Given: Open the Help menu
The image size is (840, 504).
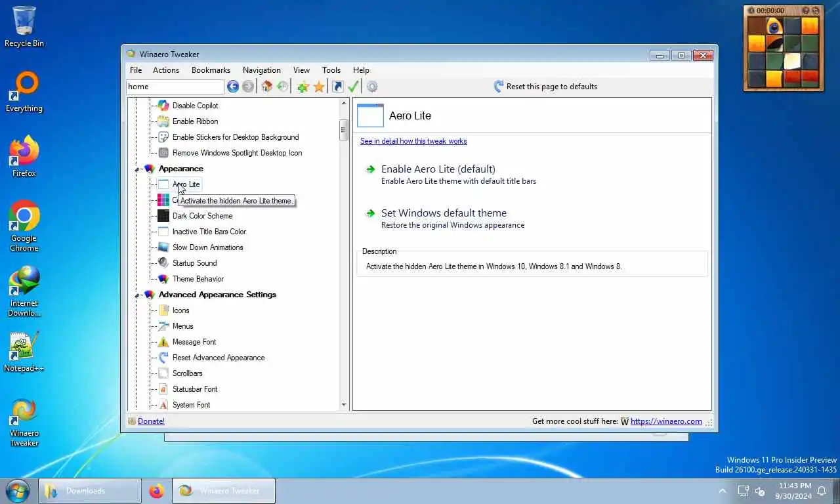Looking at the screenshot, I should click(x=361, y=70).
